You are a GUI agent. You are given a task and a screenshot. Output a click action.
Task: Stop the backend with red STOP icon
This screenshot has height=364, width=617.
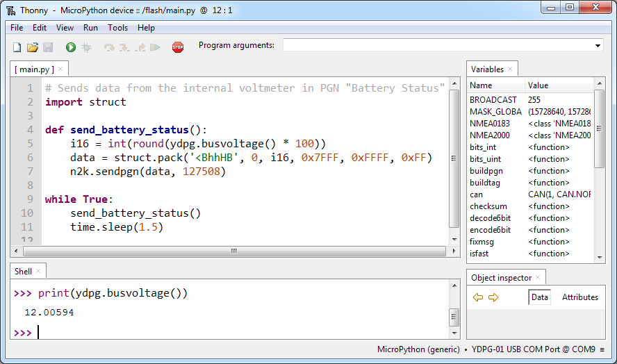click(x=178, y=48)
